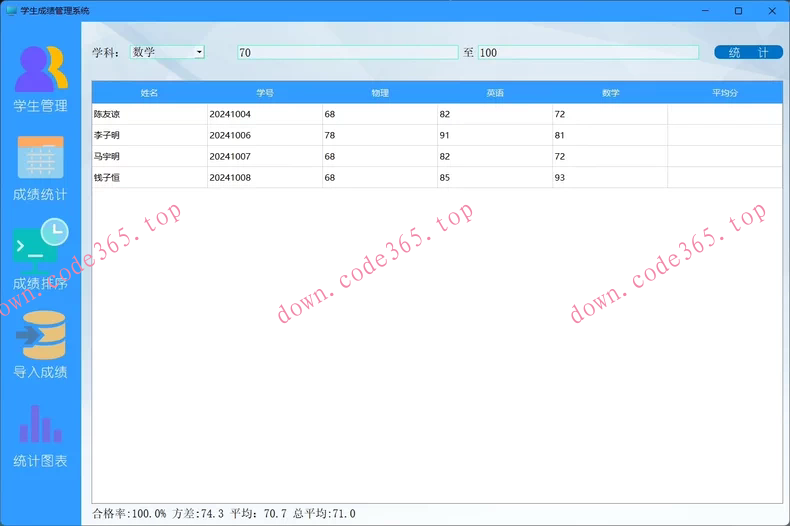This screenshot has height=526, width=790.
Task: Click the 学号 column header
Action: point(265,93)
